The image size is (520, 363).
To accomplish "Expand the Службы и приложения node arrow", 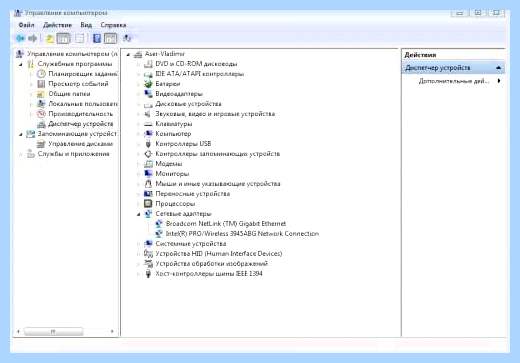I will (21, 154).
